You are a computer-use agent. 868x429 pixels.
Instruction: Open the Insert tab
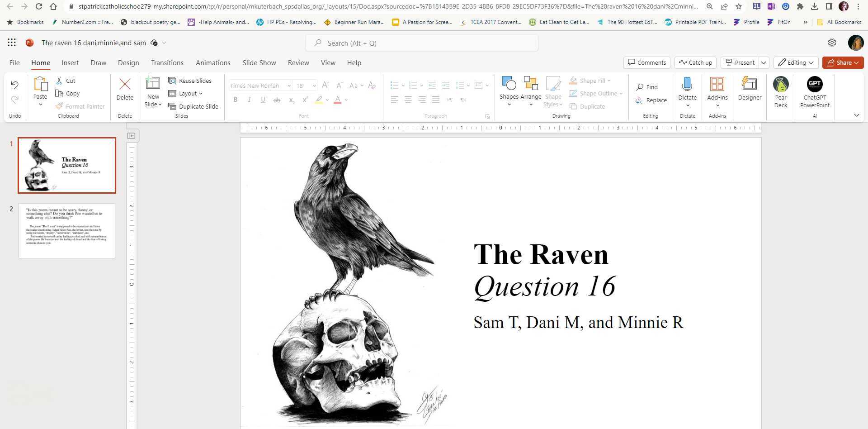pyautogui.click(x=70, y=63)
